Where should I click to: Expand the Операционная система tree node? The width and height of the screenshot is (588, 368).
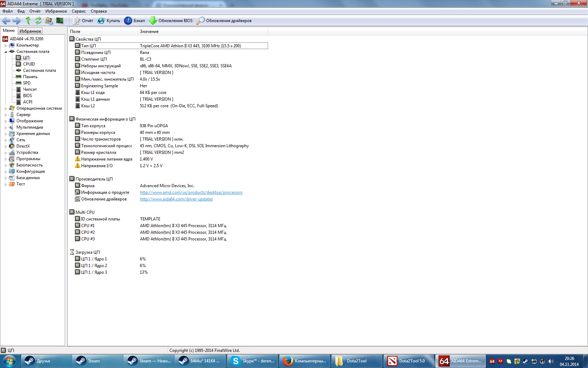pyautogui.click(x=6, y=109)
